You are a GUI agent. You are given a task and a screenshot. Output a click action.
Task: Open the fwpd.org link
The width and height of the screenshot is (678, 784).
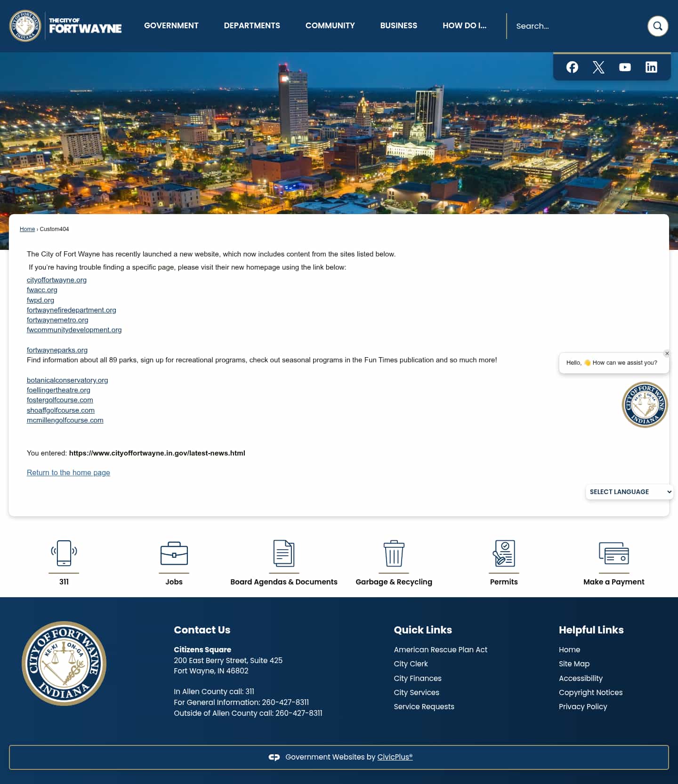coord(40,300)
